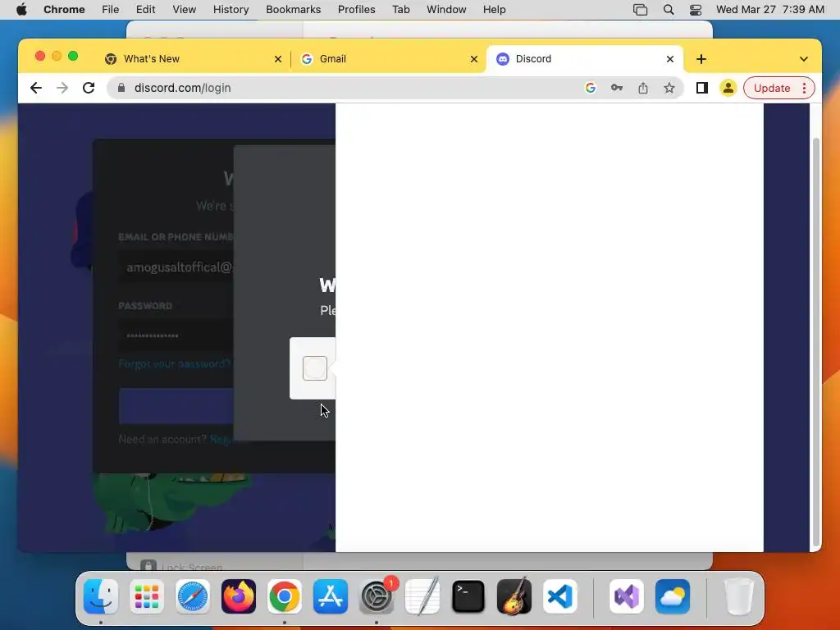This screenshot has height=630, width=840.
Task: Launch Visual Studio Code from Dock
Action: click(560, 596)
